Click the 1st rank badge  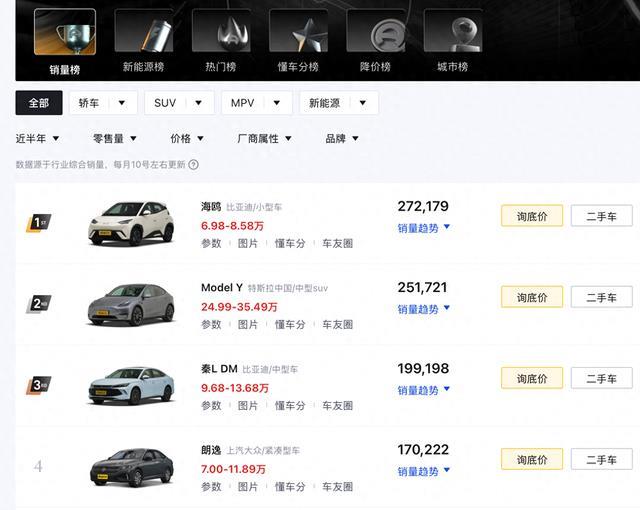tap(38, 223)
